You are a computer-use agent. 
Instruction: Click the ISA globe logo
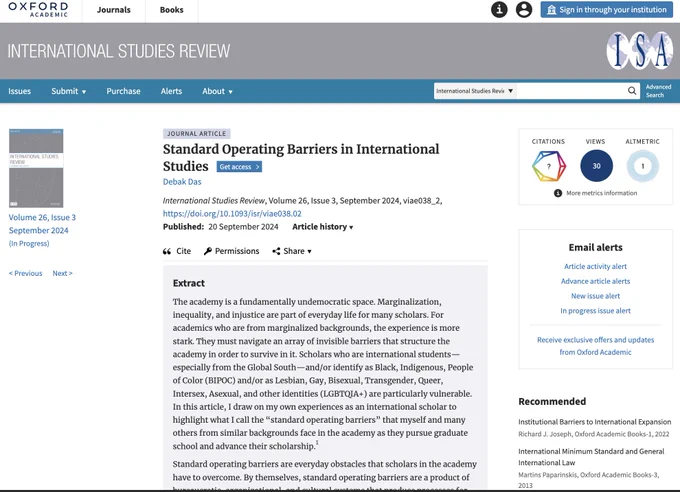tap(640, 51)
